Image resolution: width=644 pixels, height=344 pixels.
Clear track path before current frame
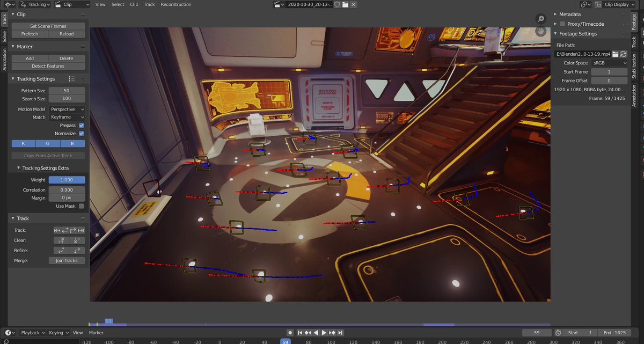pos(62,240)
